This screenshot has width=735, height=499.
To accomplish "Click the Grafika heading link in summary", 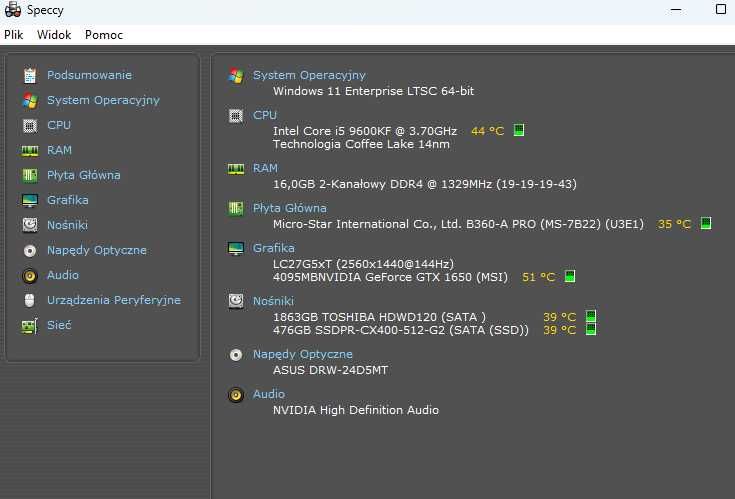I will pyautogui.click(x=274, y=248).
